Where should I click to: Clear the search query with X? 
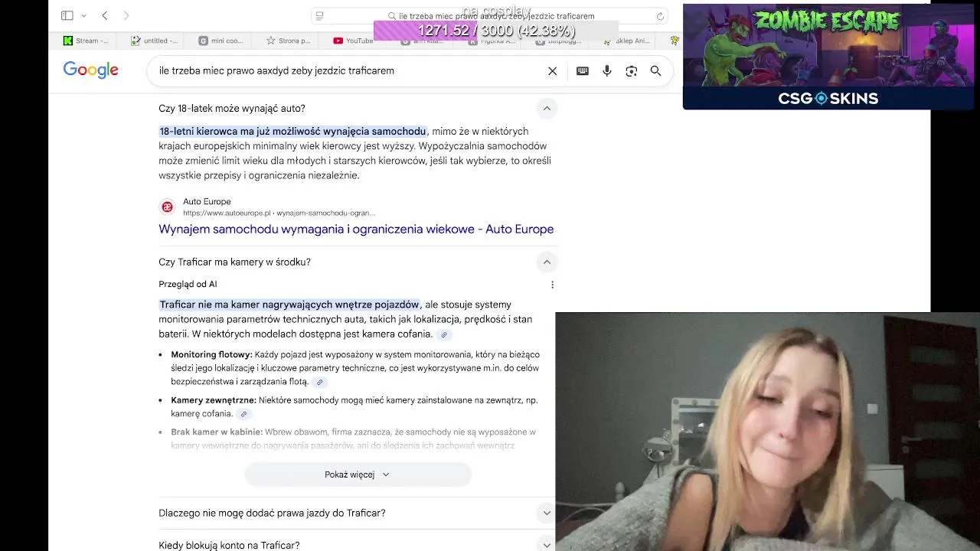click(x=552, y=71)
